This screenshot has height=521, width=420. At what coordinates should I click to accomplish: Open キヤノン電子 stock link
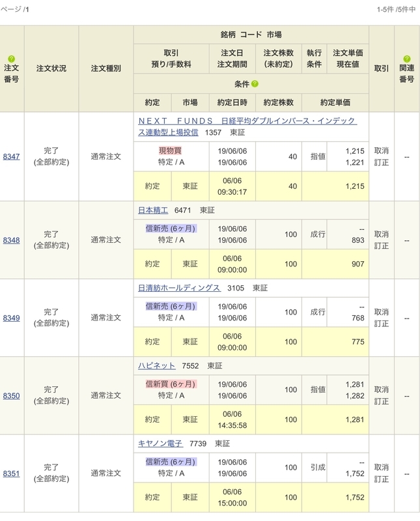(x=160, y=444)
